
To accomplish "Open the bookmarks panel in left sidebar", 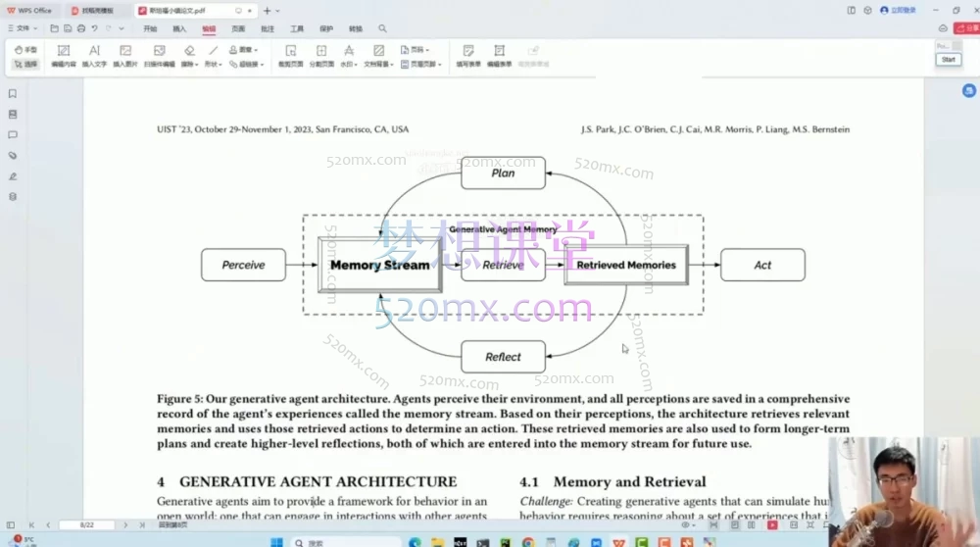I will (x=13, y=94).
